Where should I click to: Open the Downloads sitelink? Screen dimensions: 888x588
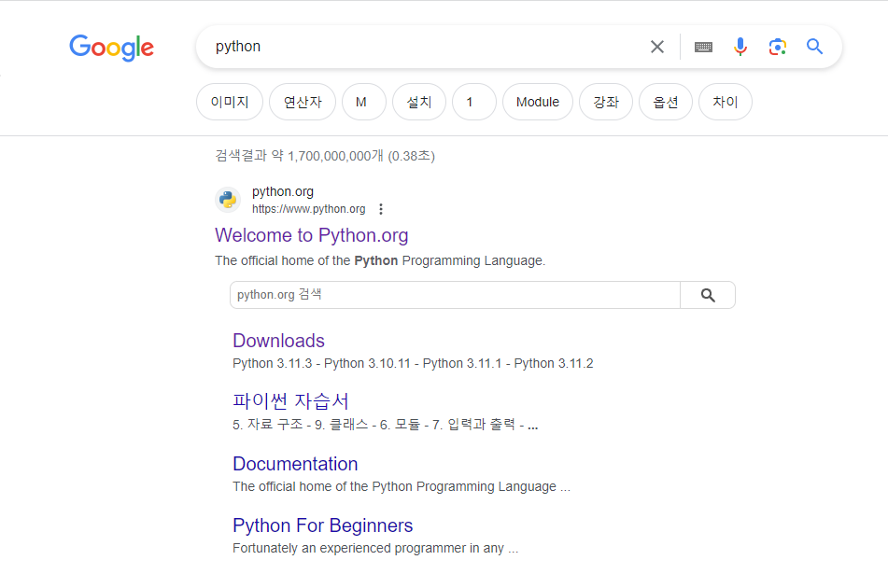click(278, 341)
